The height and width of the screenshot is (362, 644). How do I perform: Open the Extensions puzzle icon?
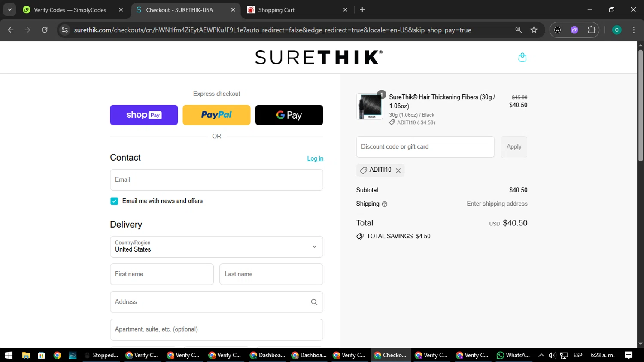[592, 30]
